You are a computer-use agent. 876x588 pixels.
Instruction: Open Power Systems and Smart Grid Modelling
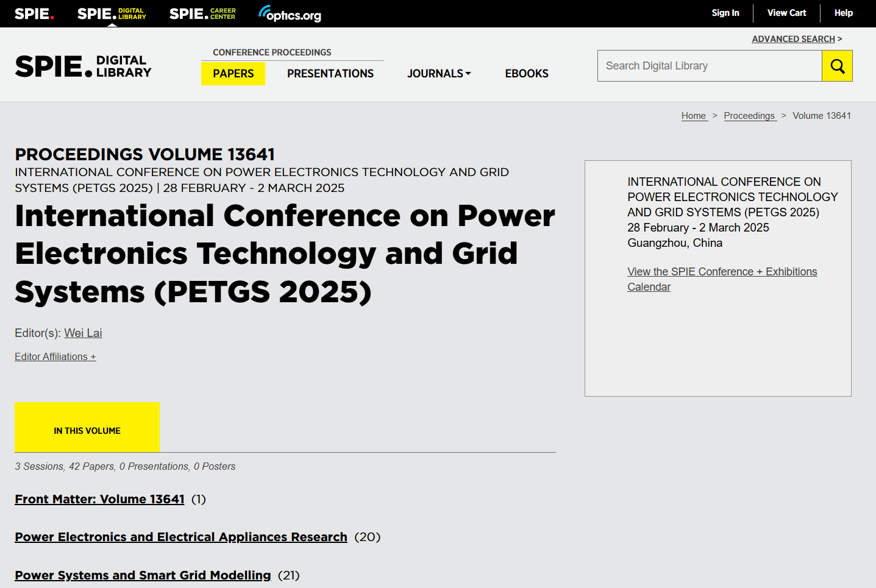(143, 575)
